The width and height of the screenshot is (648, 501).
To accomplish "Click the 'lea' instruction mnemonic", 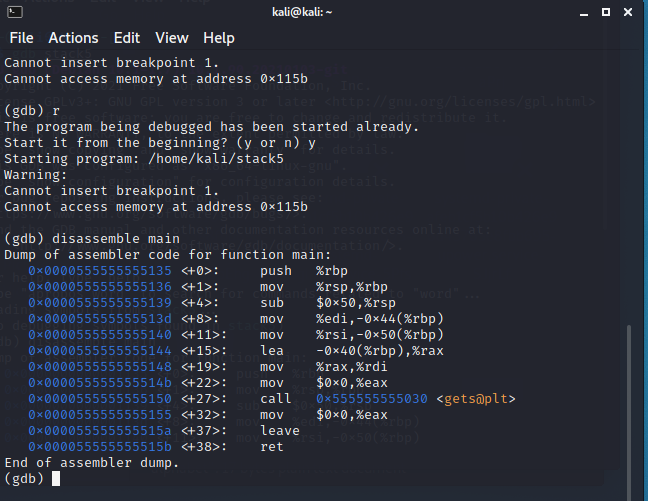I will (272, 351).
